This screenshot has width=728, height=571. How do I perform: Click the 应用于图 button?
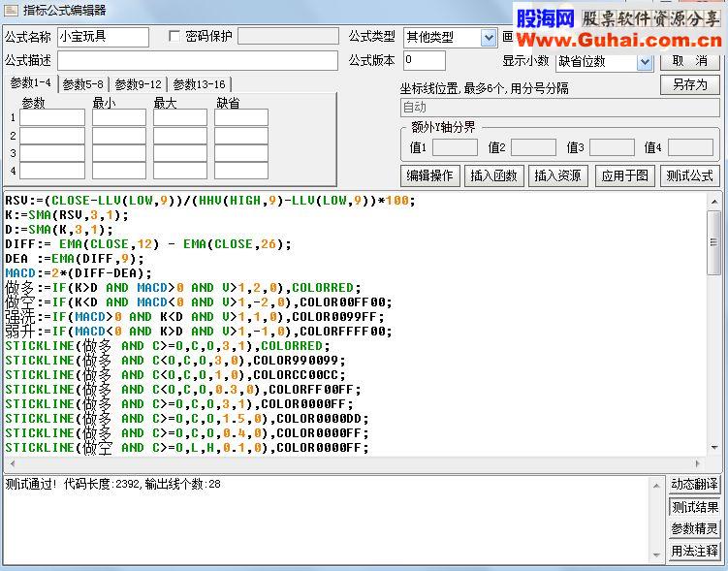[x=624, y=175]
